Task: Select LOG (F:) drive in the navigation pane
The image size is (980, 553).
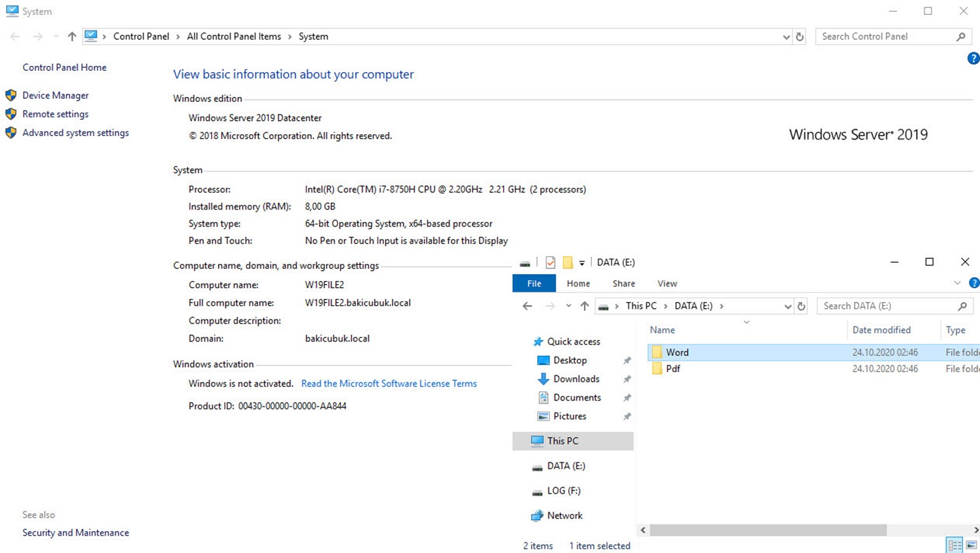Action: (563, 490)
